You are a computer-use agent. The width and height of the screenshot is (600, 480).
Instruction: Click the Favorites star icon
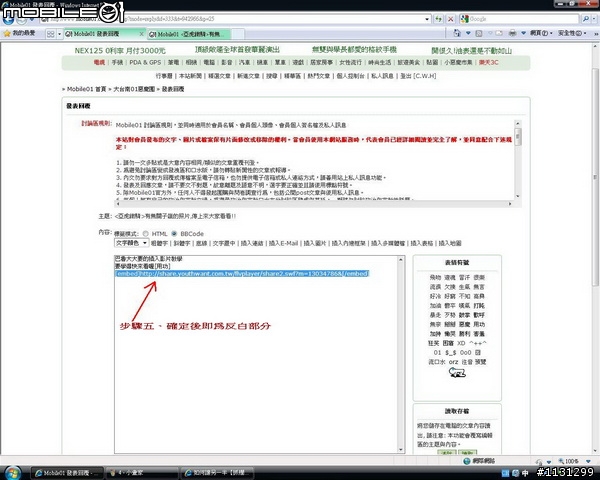pos(7,34)
